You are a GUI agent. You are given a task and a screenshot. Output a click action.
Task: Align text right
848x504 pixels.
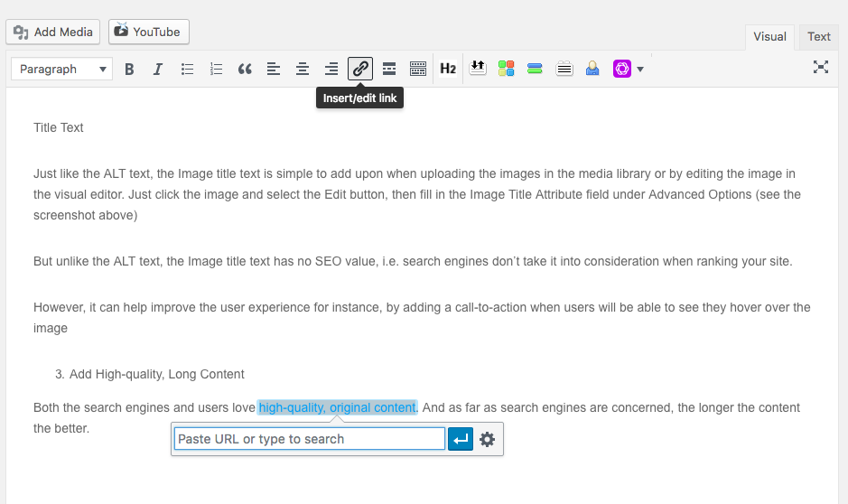point(331,70)
